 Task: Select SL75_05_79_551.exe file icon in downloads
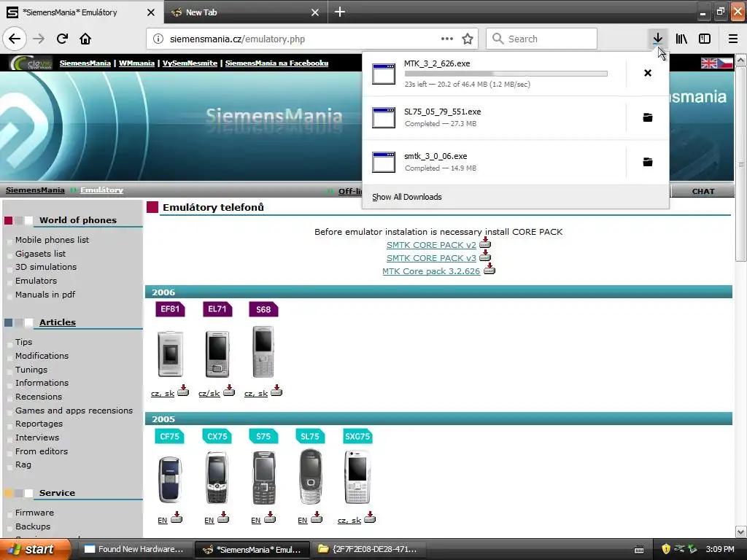pyautogui.click(x=384, y=117)
